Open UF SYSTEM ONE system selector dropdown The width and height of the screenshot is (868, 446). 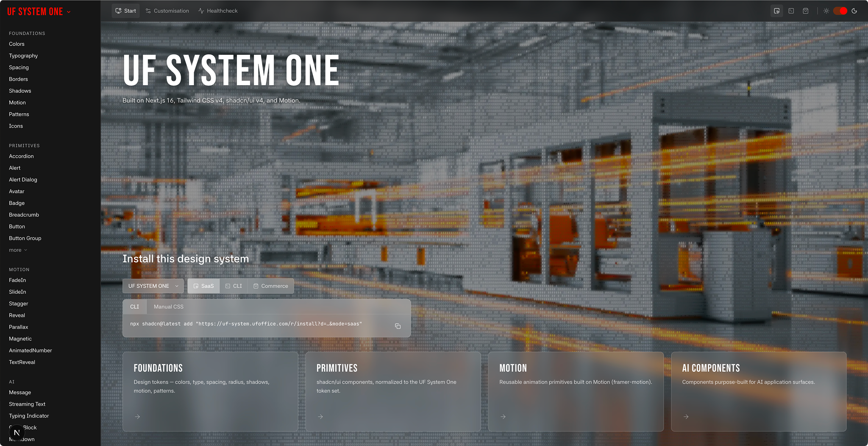click(x=153, y=286)
